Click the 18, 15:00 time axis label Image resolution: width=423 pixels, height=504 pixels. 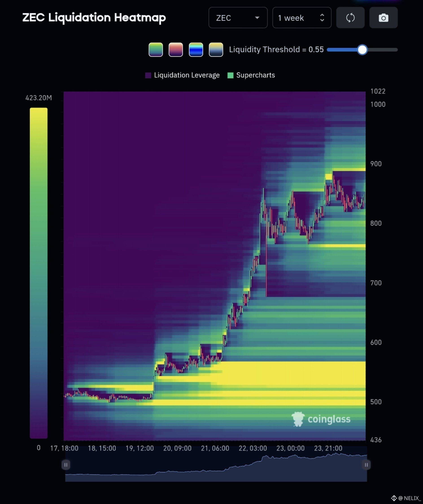[102, 448]
